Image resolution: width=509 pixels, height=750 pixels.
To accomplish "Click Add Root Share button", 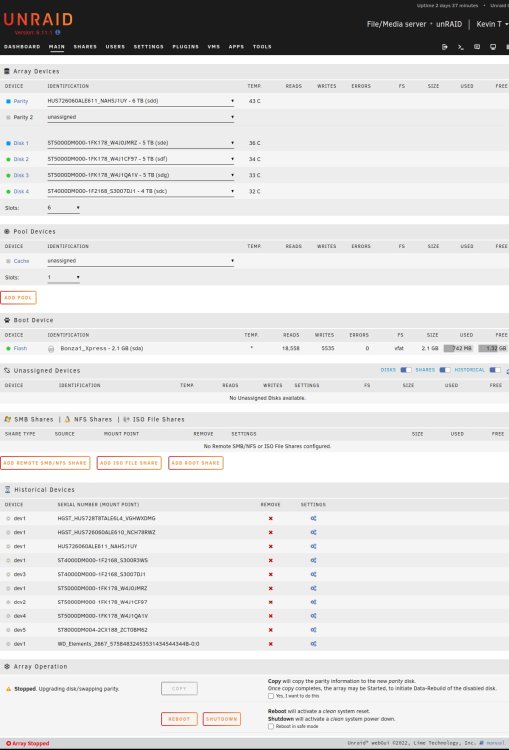I will (196, 463).
